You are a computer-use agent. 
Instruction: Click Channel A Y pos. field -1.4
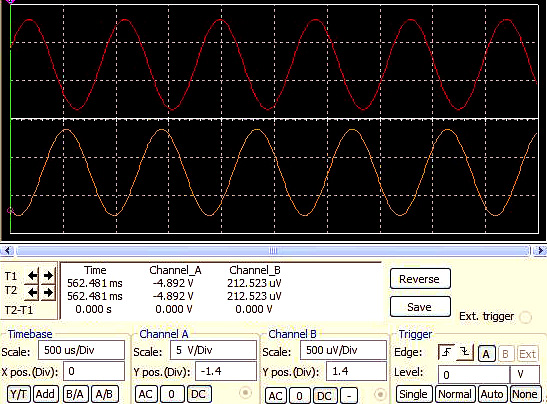pos(226,371)
